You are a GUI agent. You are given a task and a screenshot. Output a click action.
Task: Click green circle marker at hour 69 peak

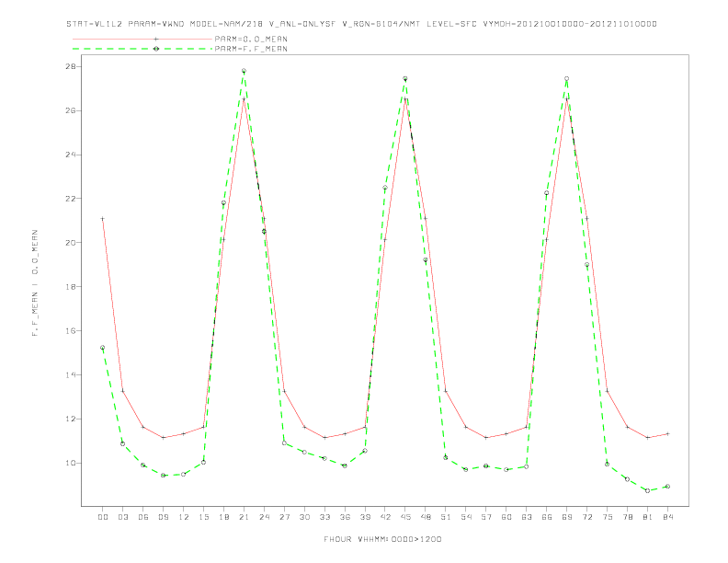click(567, 79)
